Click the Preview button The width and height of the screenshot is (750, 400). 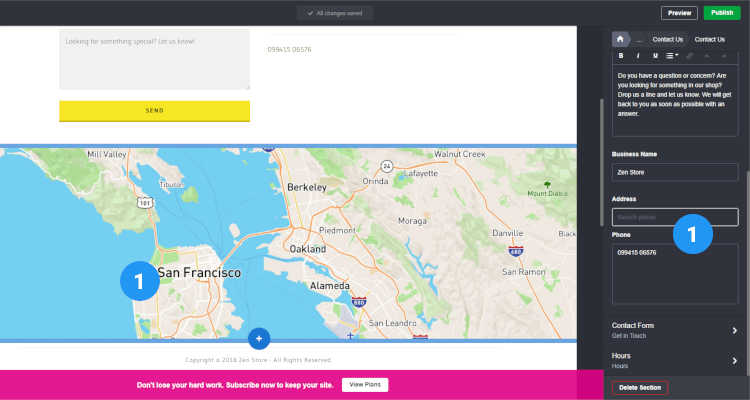point(679,13)
